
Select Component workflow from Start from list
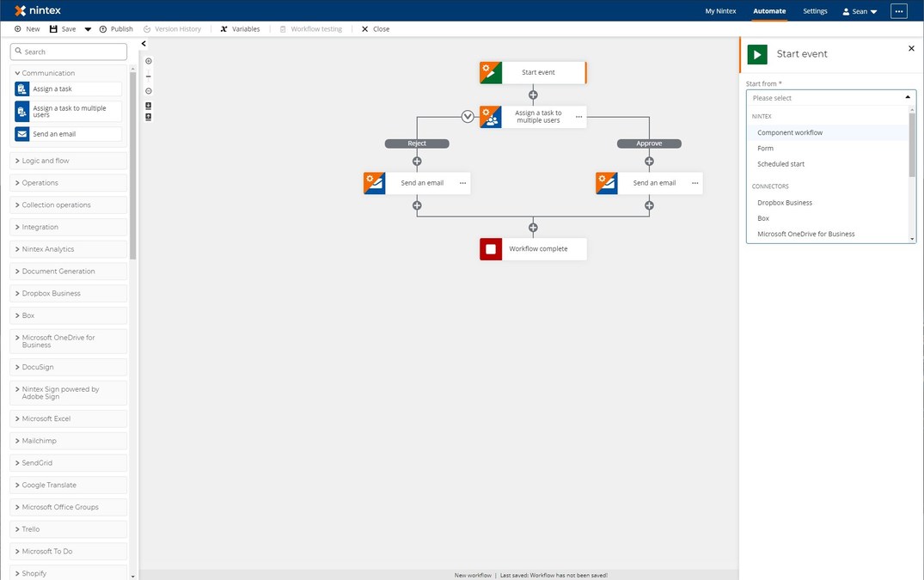tap(790, 133)
